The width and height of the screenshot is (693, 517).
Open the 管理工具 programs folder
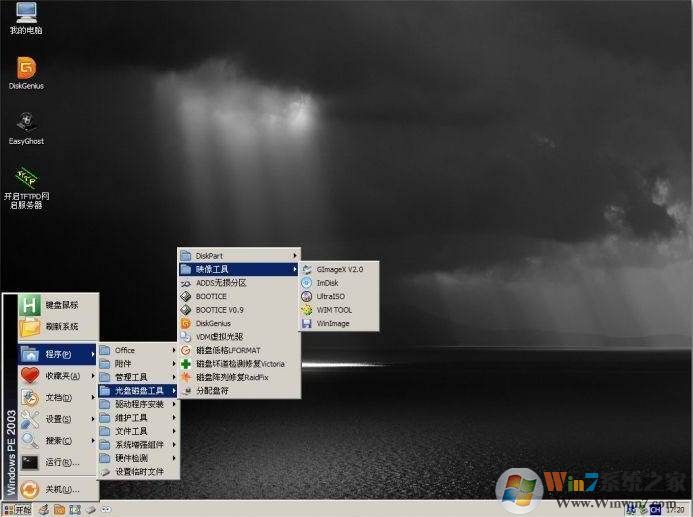coord(138,377)
